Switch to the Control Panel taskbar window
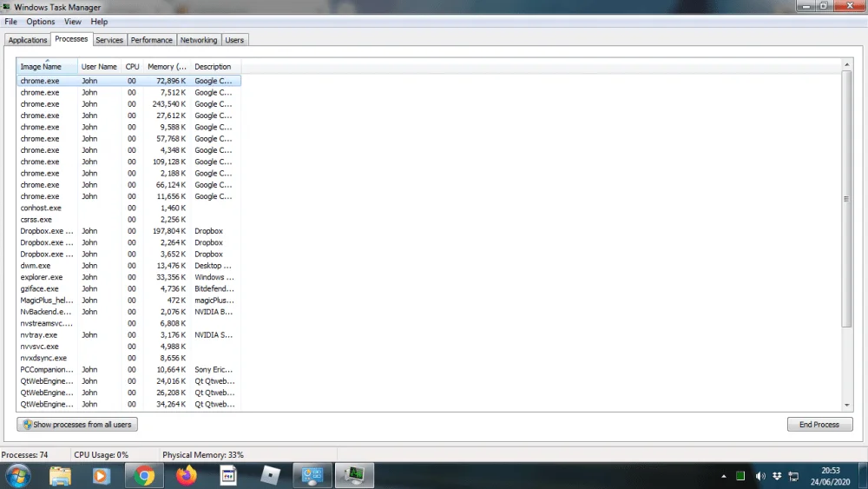The height and width of the screenshot is (489, 868). 312,476
